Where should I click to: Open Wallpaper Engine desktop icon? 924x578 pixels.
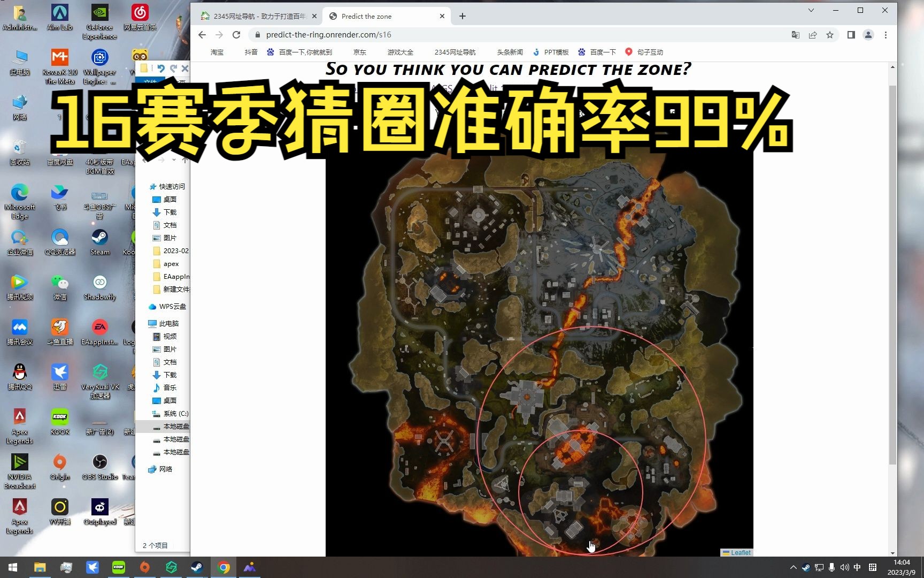click(99, 66)
